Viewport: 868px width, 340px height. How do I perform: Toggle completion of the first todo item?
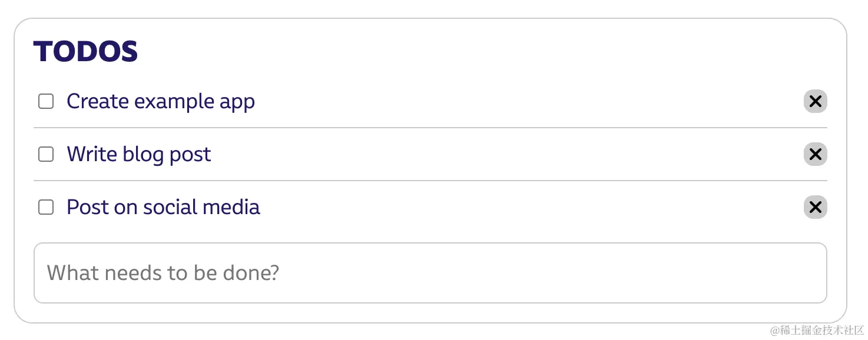click(46, 101)
